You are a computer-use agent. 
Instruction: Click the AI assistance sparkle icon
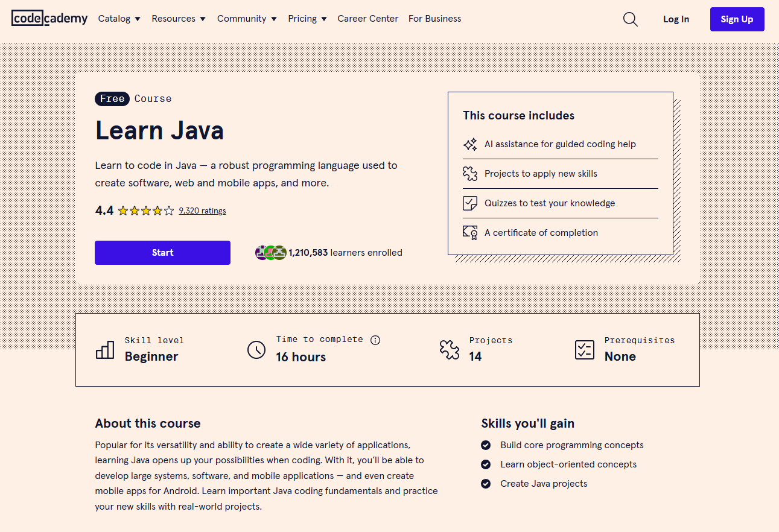coord(470,144)
